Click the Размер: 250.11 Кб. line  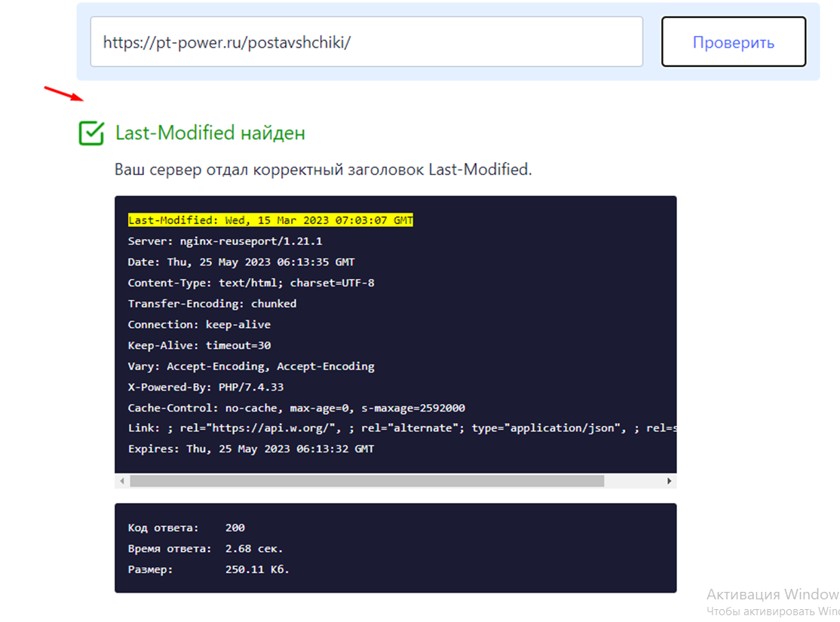click(x=208, y=569)
